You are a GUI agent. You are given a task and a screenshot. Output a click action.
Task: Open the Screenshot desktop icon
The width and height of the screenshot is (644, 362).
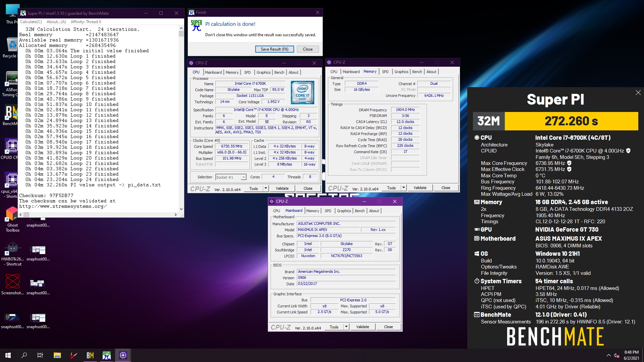pos(12,285)
